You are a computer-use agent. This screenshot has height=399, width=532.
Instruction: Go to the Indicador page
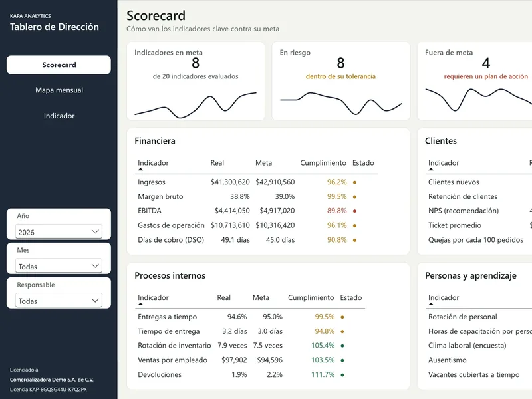[x=59, y=116]
